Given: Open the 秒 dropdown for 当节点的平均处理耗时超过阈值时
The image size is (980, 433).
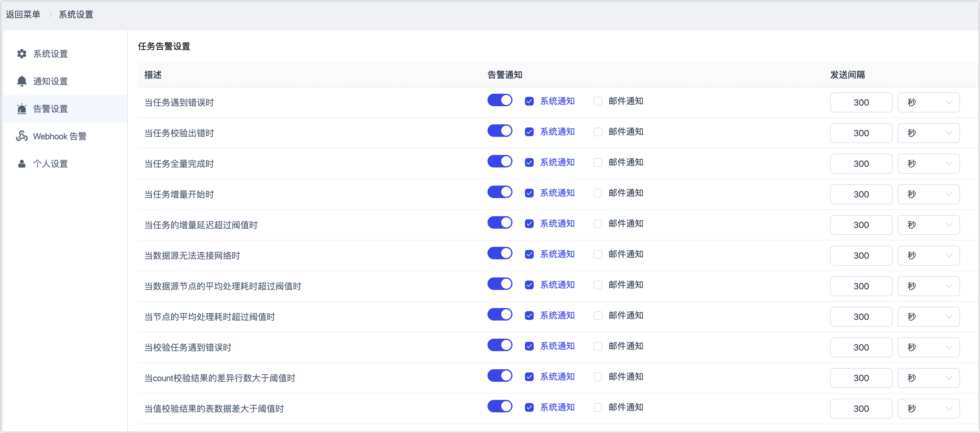Looking at the screenshot, I should 928,317.
